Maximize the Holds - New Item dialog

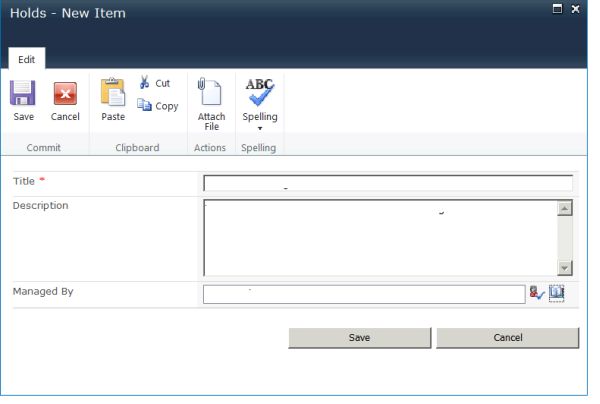coord(558,9)
